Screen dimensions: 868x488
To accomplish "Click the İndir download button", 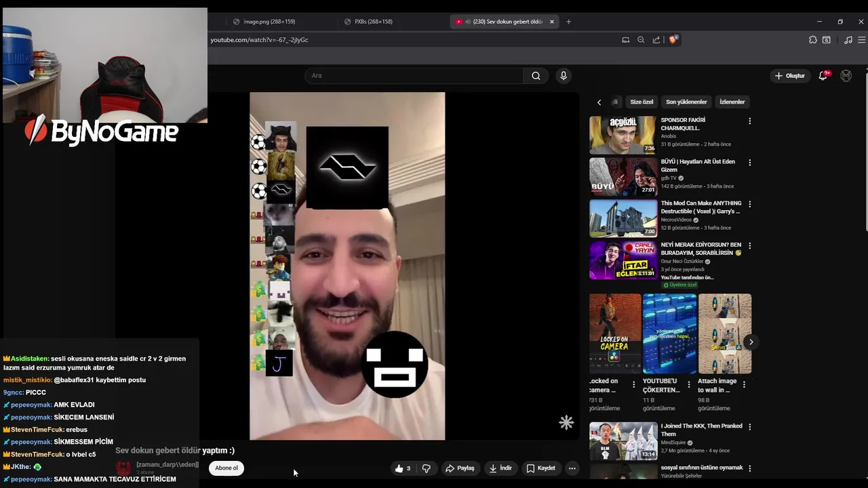I will point(500,468).
